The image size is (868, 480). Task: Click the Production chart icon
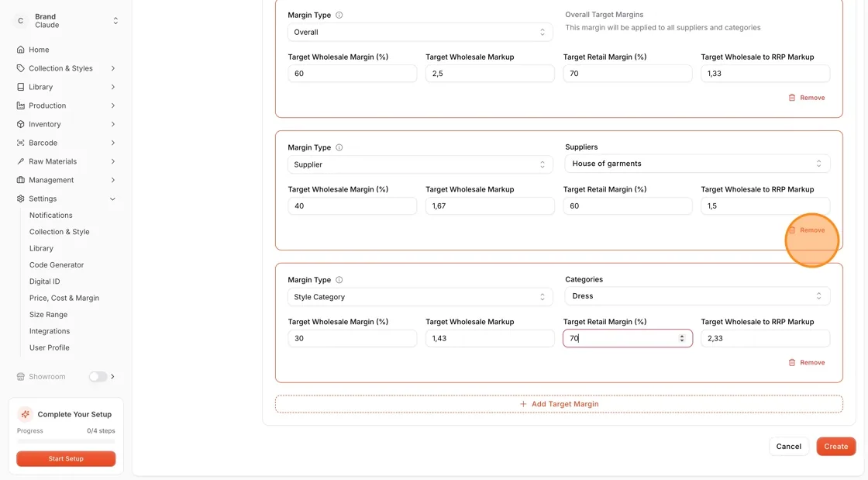(20, 105)
